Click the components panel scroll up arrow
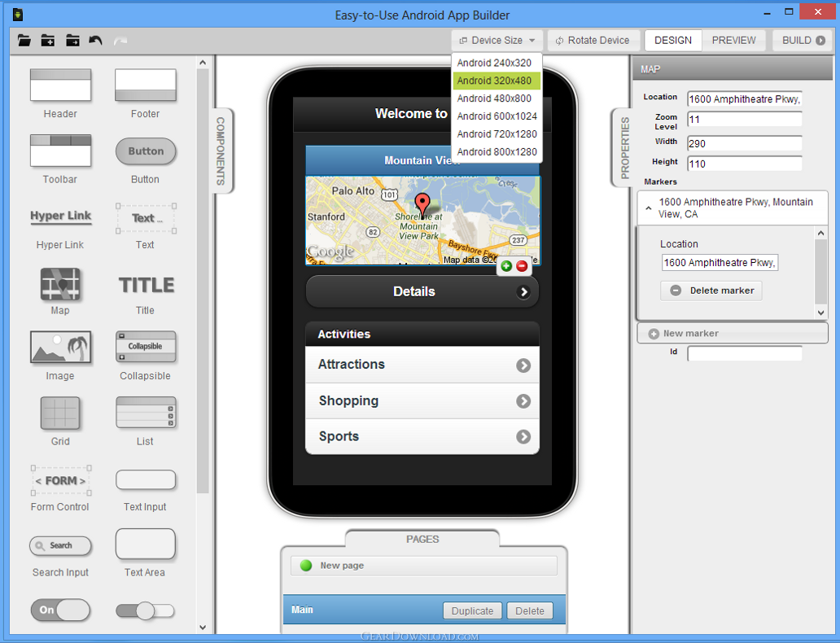 click(203, 63)
